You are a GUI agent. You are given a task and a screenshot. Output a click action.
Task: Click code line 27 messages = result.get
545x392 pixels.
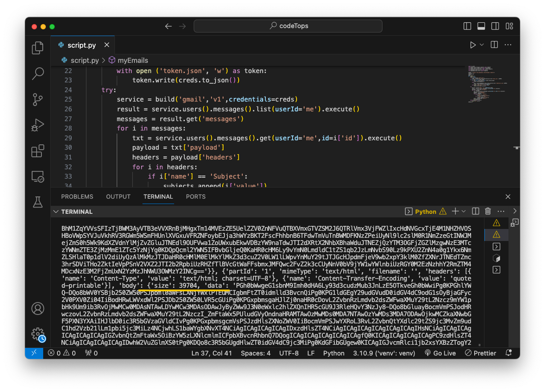(179, 119)
